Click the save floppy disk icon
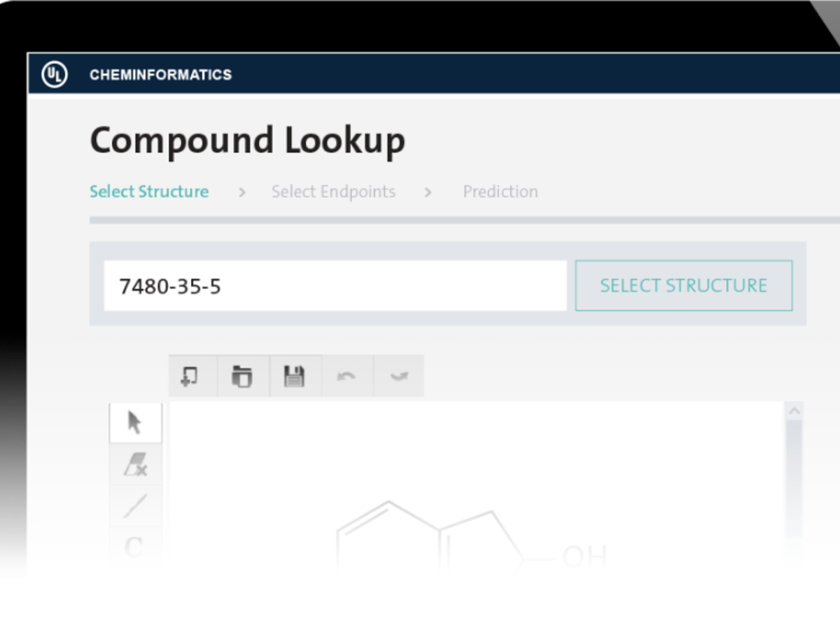The height and width of the screenshot is (630, 840). coord(294,376)
